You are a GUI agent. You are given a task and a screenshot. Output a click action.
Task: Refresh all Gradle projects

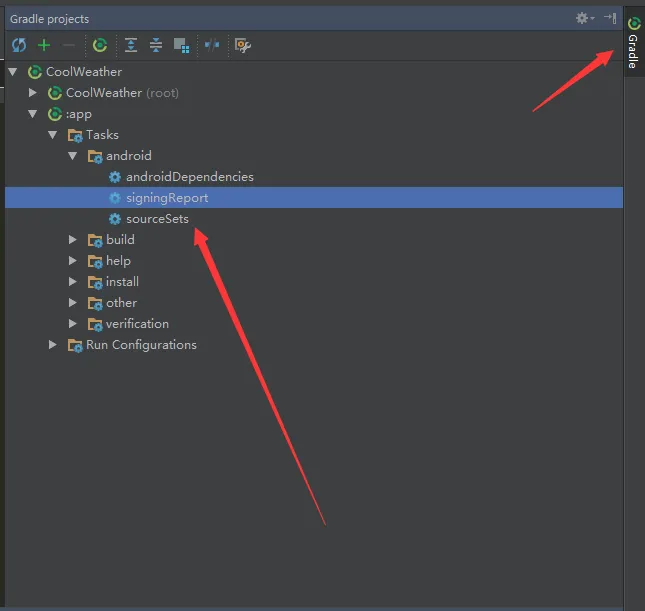tap(19, 45)
